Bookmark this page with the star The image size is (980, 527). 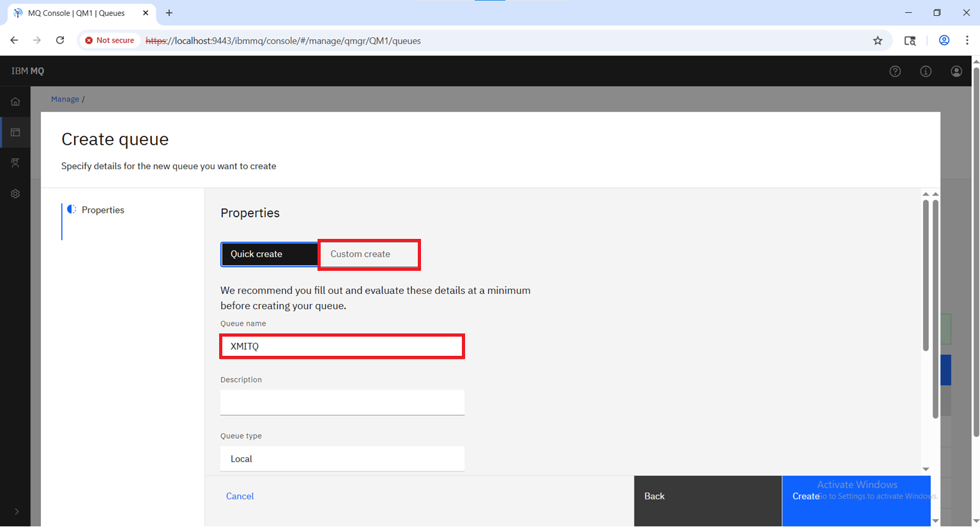[878, 41]
